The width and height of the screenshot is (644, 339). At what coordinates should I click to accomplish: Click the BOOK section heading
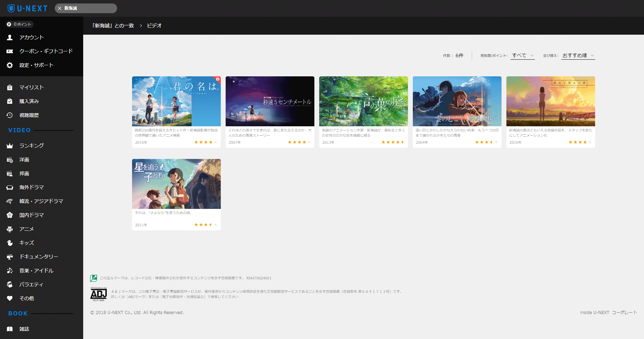coord(18,314)
